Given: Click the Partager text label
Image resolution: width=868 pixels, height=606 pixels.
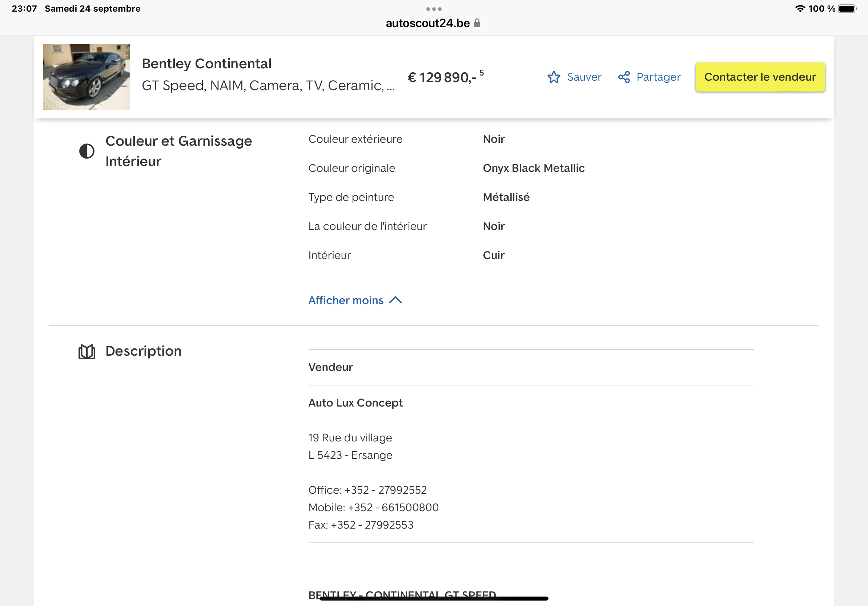Looking at the screenshot, I should click(658, 77).
